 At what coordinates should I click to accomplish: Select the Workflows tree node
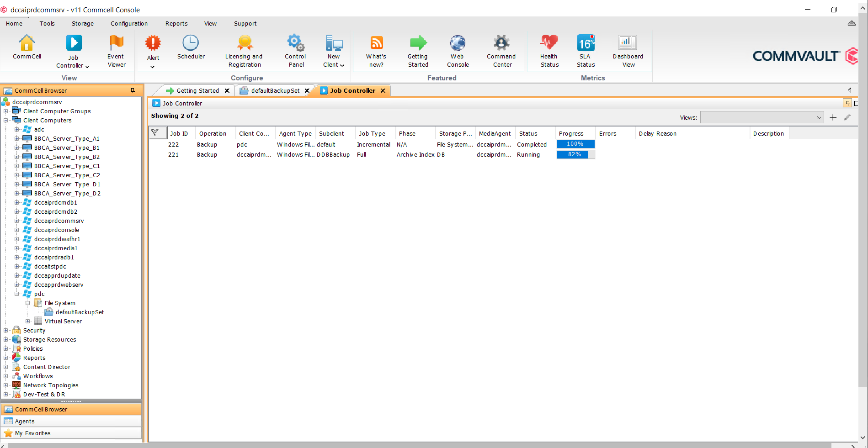pos(38,376)
